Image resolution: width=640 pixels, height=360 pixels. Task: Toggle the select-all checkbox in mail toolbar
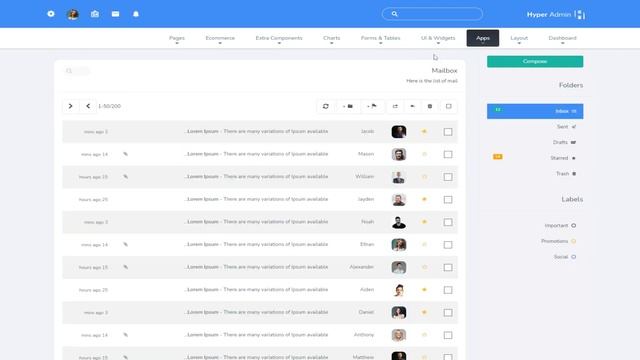point(449,106)
